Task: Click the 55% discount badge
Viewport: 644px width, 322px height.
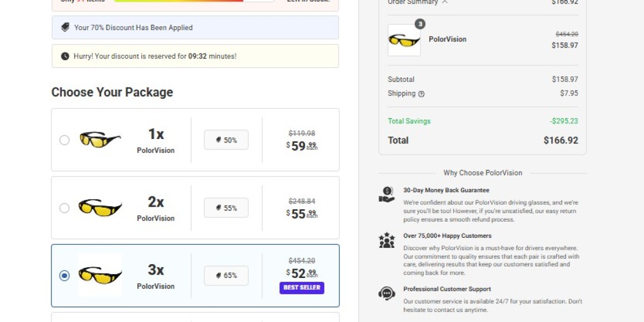Action: tap(226, 208)
